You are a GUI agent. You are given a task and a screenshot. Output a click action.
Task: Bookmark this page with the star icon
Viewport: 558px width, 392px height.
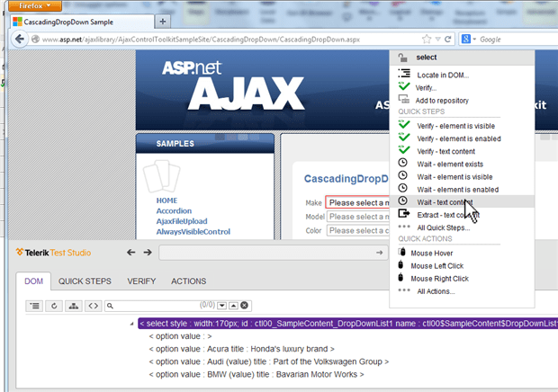click(x=427, y=39)
